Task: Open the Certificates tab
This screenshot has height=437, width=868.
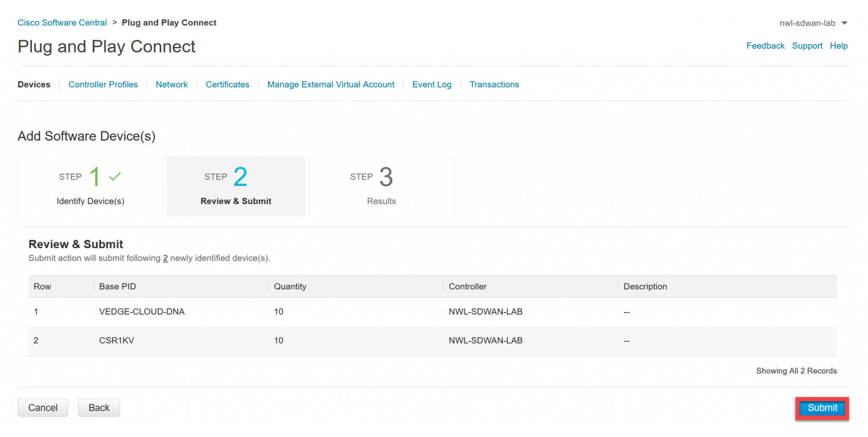Action: 227,84
